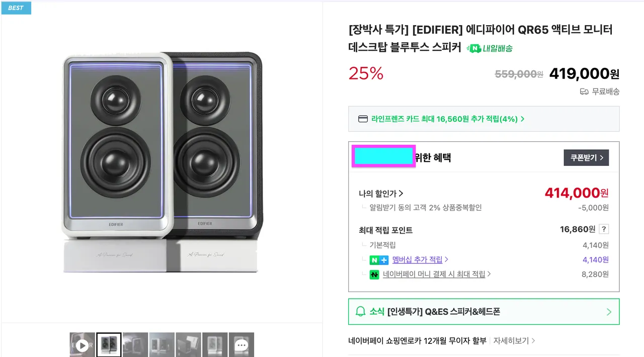Viewport: 644px width, 357px height.
Task: Click the 내일배송 delivery badge
Action: coord(490,48)
